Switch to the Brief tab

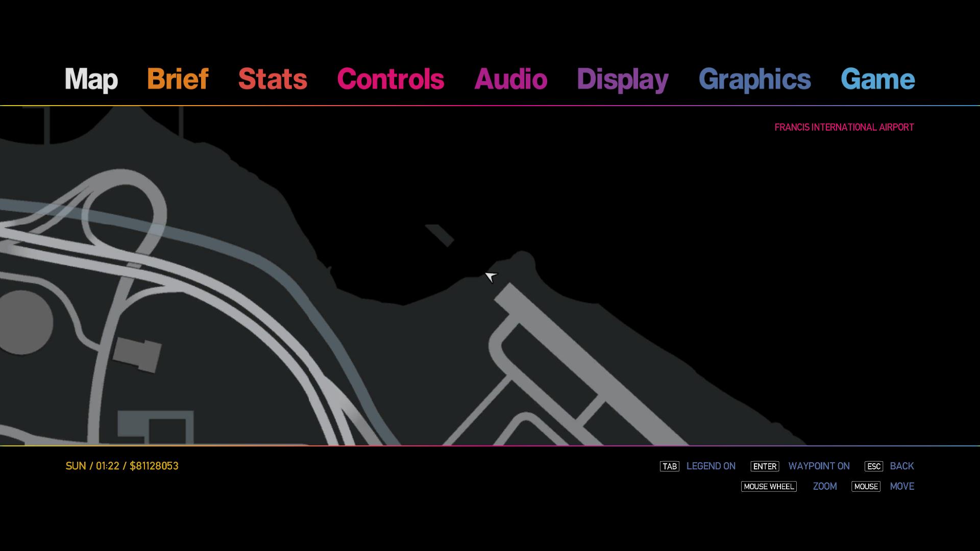[178, 79]
